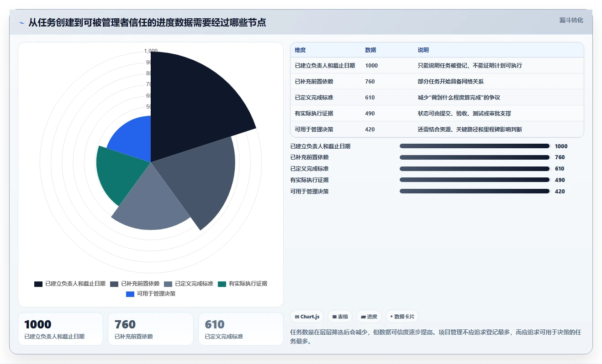Toggle legend item 有实际执行证据

pyautogui.click(x=243, y=284)
